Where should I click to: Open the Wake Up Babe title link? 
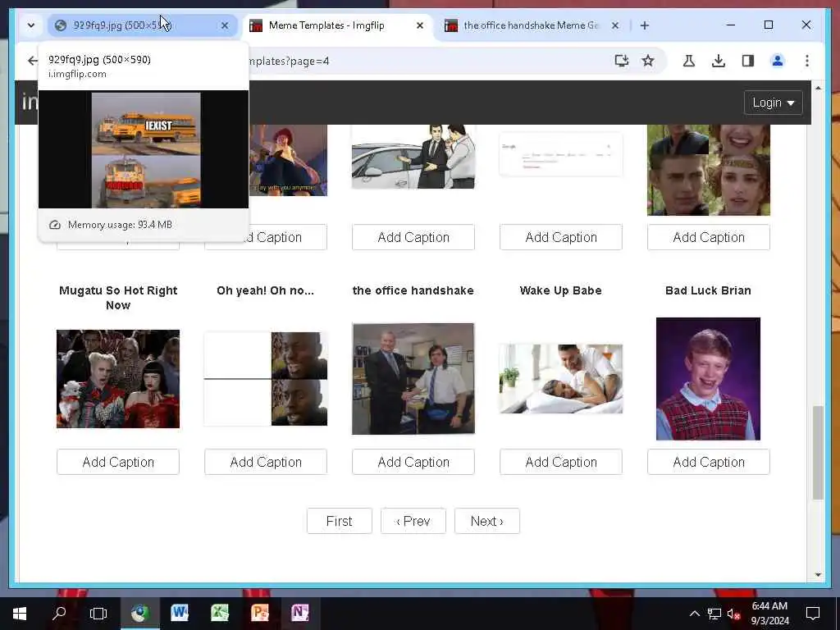pyautogui.click(x=561, y=290)
